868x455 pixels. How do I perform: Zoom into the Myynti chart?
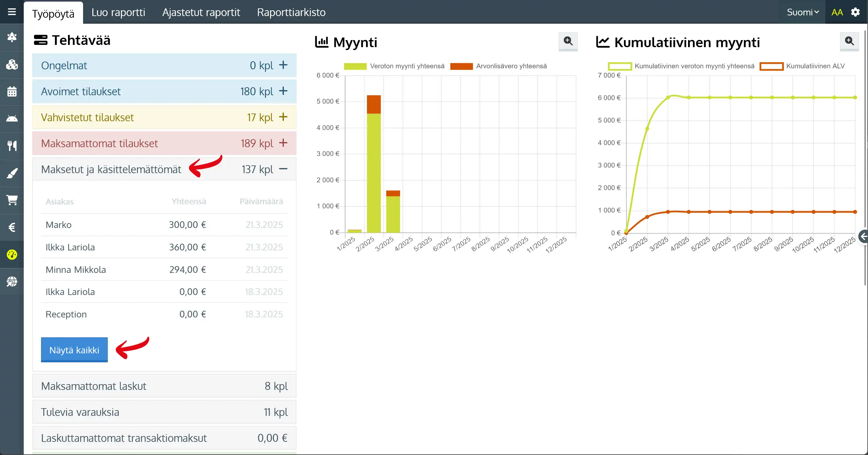(568, 41)
